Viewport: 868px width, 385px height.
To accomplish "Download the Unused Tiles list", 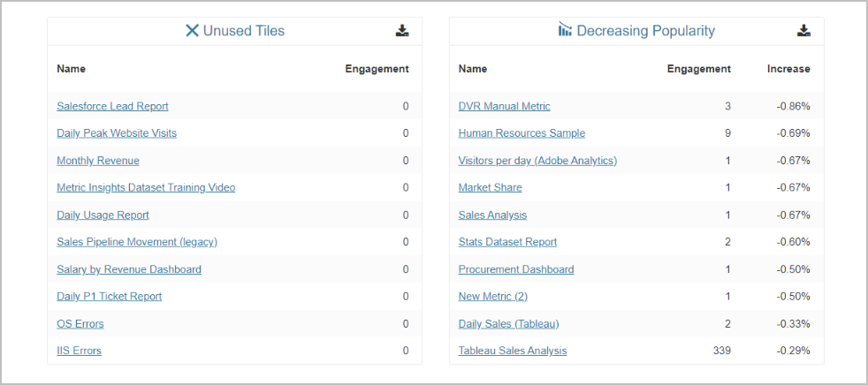I will 402,31.
